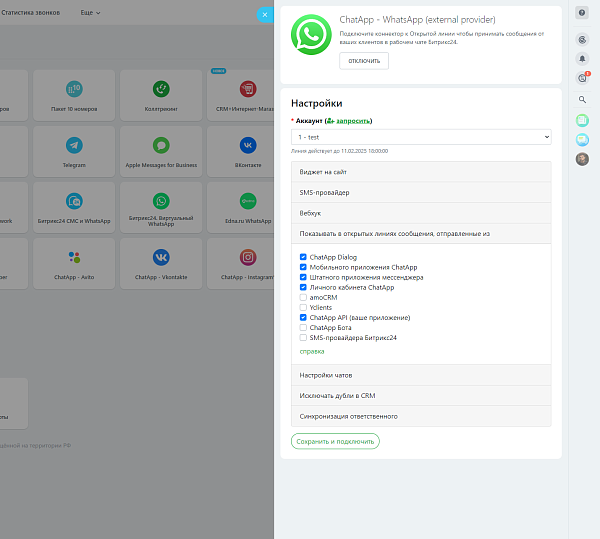This screenshot has height=539, width=600.
Task: Open the Аккаунт dropdown showing 1 - test
Action: [x=421, y=137]
